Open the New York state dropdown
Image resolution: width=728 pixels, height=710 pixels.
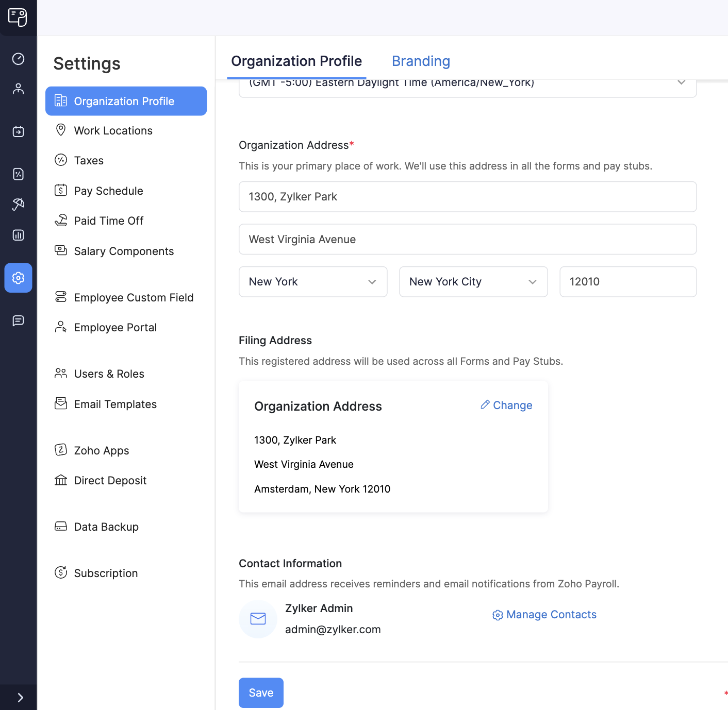312,282
